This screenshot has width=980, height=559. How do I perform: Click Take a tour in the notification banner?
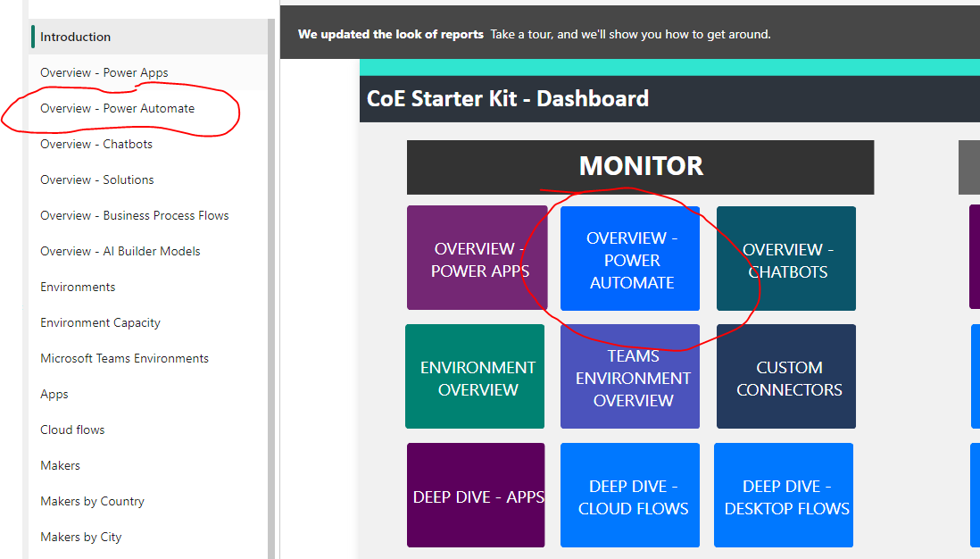519,34
